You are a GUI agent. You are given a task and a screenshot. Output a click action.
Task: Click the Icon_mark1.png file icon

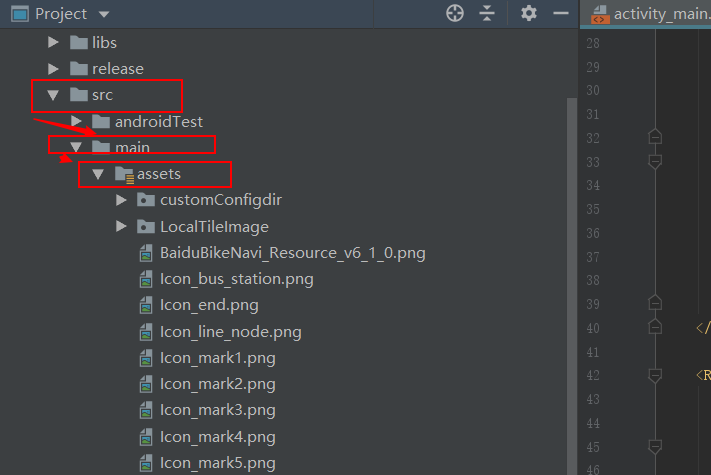(x=146, y=358)
